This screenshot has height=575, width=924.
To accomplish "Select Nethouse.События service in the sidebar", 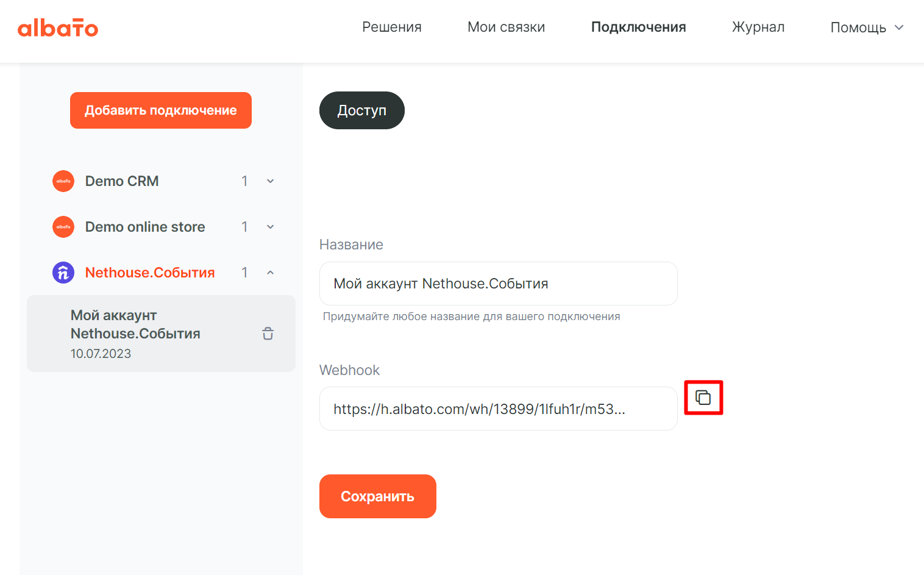I will 150,273.
